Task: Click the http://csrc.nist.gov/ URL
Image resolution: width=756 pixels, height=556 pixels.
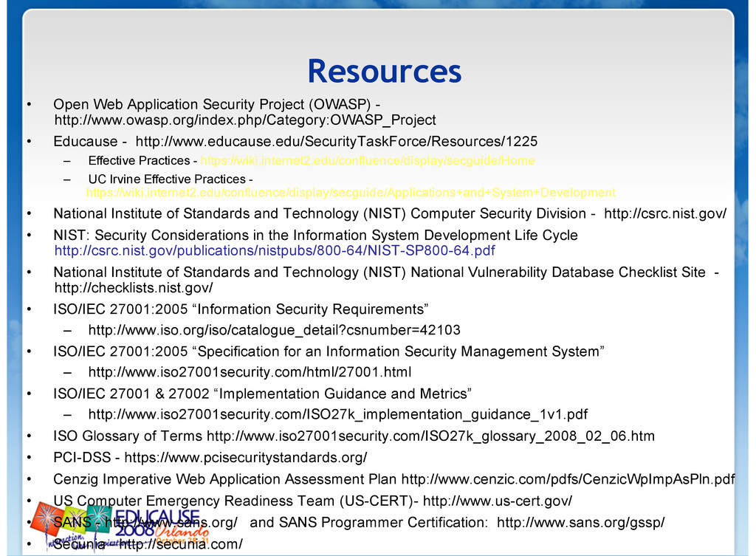Action: 665,213
